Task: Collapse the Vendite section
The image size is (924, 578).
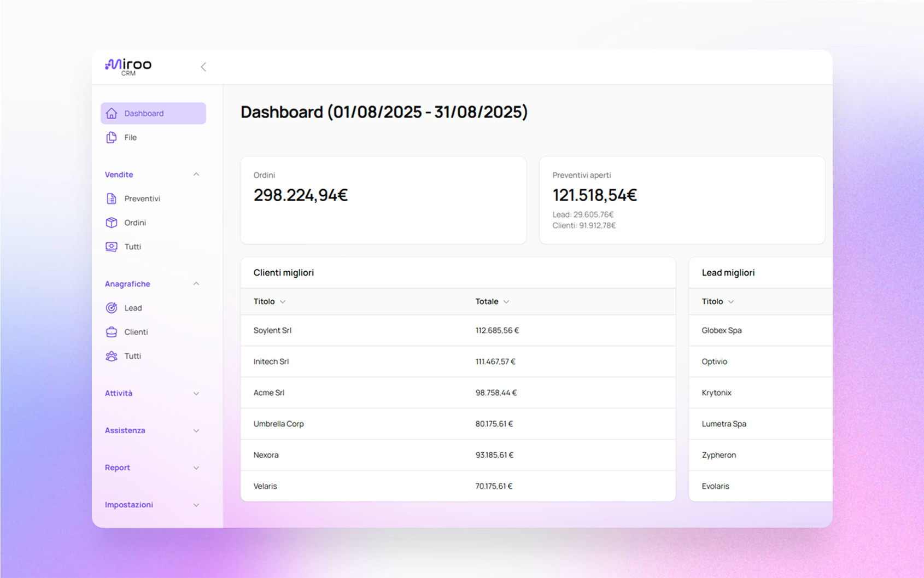Action: [x=196, y=174]
